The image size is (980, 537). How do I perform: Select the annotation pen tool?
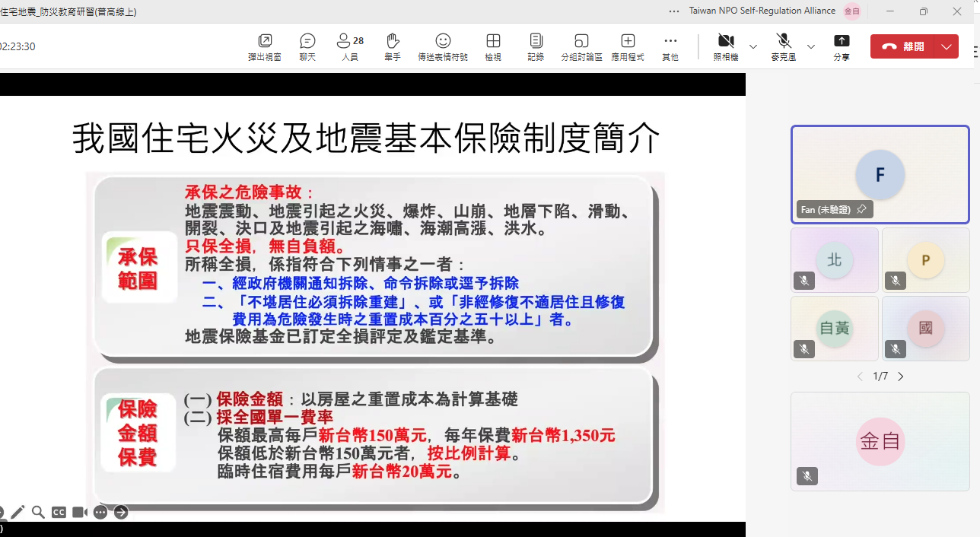17,512
